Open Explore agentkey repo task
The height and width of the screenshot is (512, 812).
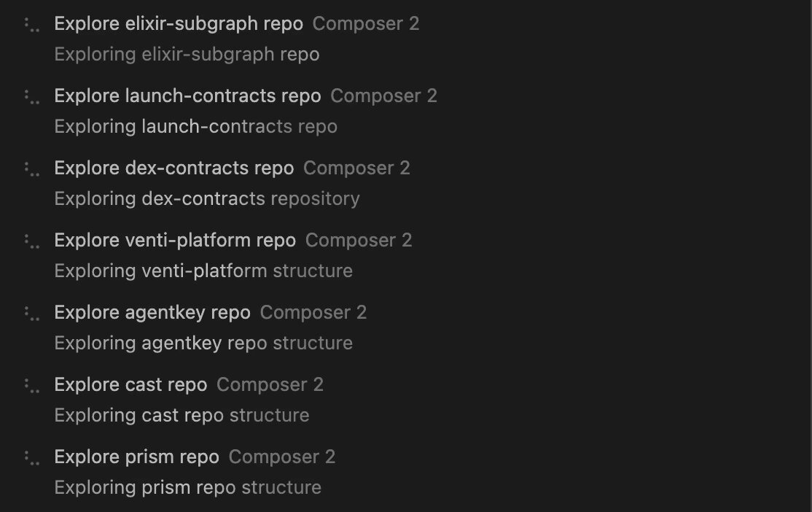click(x=152, y=312)
